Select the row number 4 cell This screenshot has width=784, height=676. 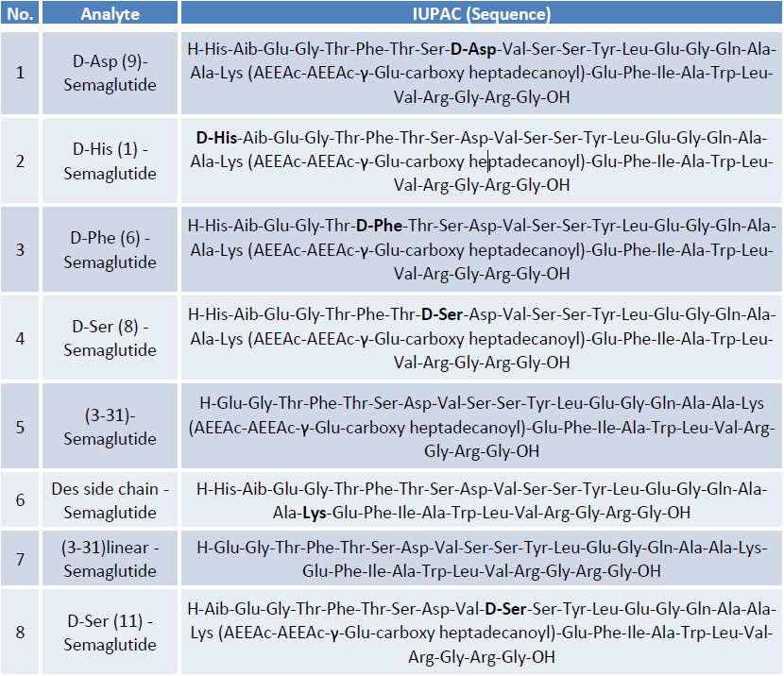(x=20, y=338)
